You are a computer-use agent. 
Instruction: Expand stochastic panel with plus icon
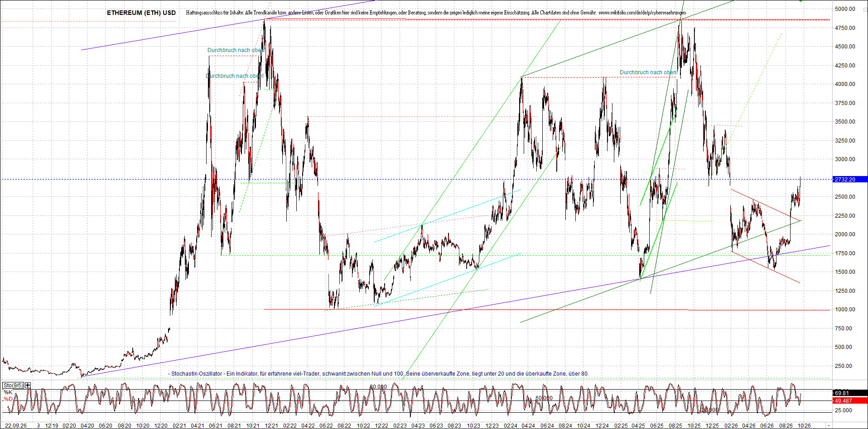coord(28,386)
